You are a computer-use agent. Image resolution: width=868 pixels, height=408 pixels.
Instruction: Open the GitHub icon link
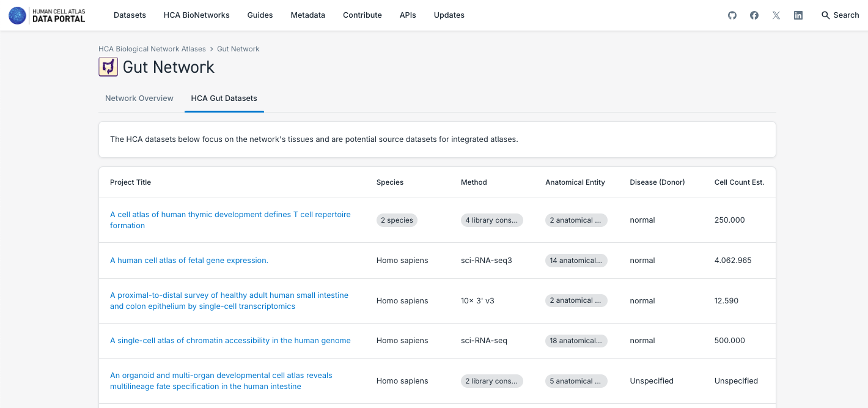click(x=732, y=15)
